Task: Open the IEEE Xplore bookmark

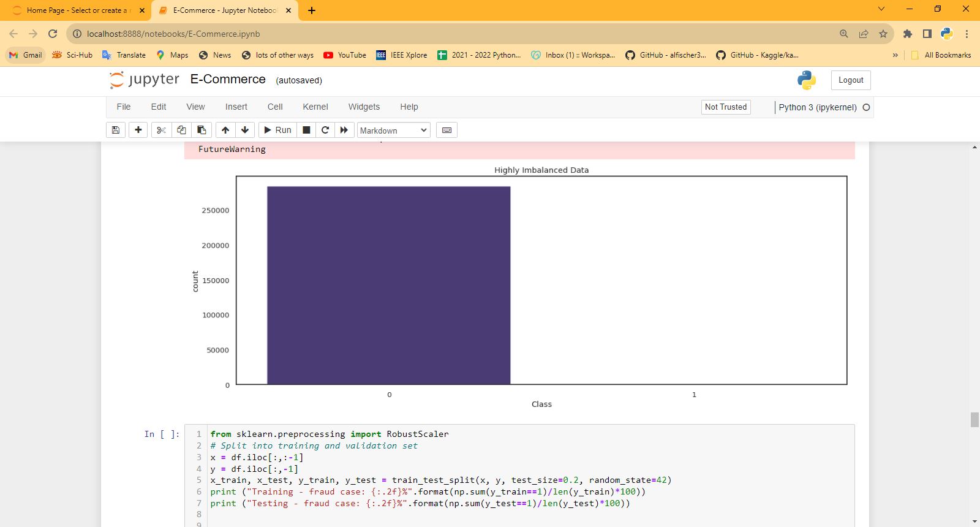Action: (402, 55)
